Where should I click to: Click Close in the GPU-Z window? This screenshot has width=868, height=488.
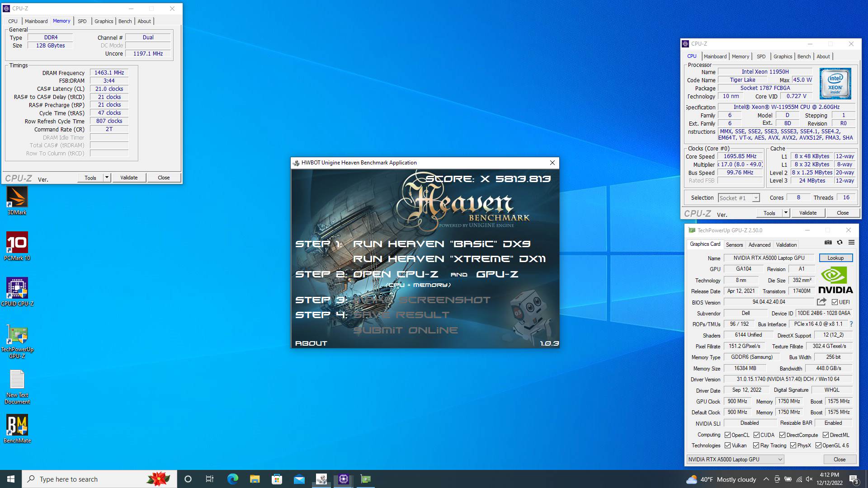click(x=840, y=459)
